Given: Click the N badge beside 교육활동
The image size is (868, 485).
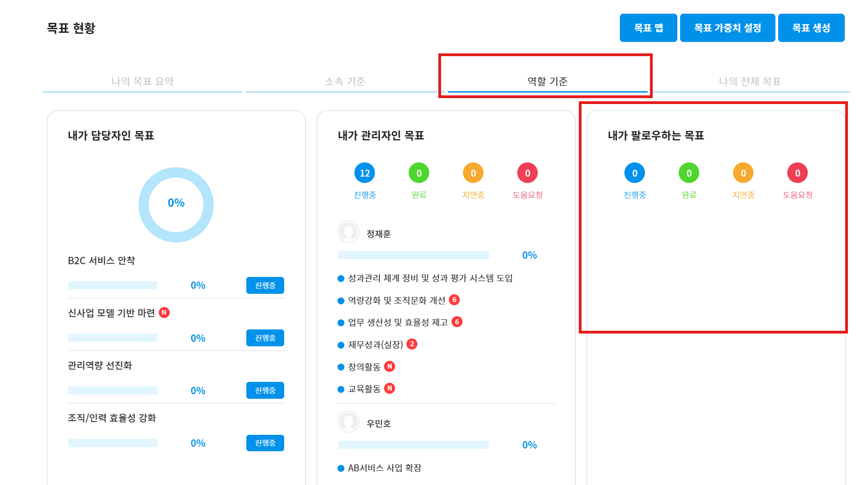Looking at the screenshot, I should [x=390, y=388].
